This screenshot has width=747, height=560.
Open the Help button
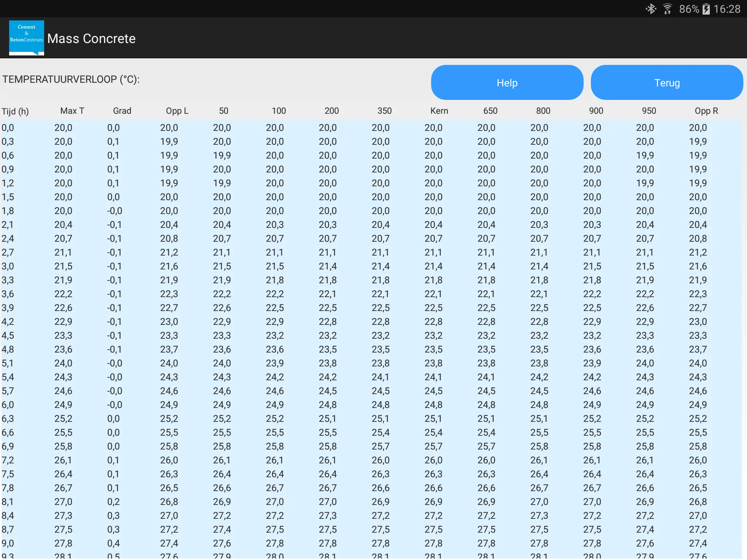[507, 83]
